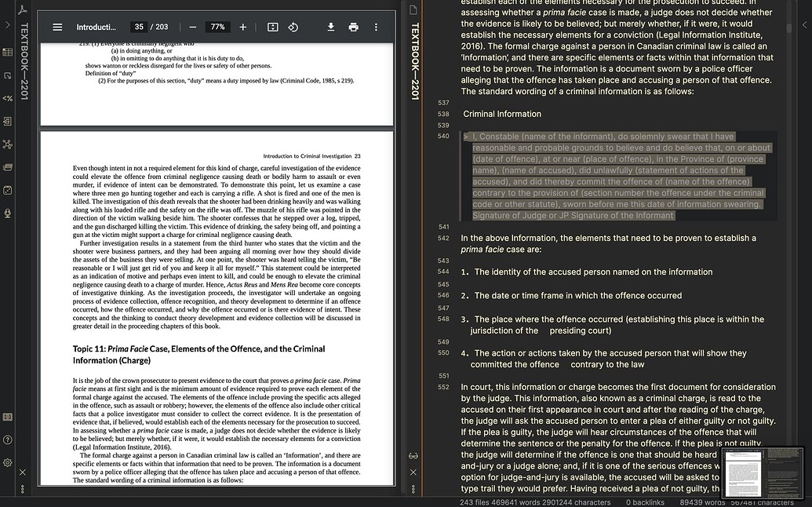Open the vault switcher icon
Image resolution: width=812 pixels, height=507 pixels.
[7, 417]
